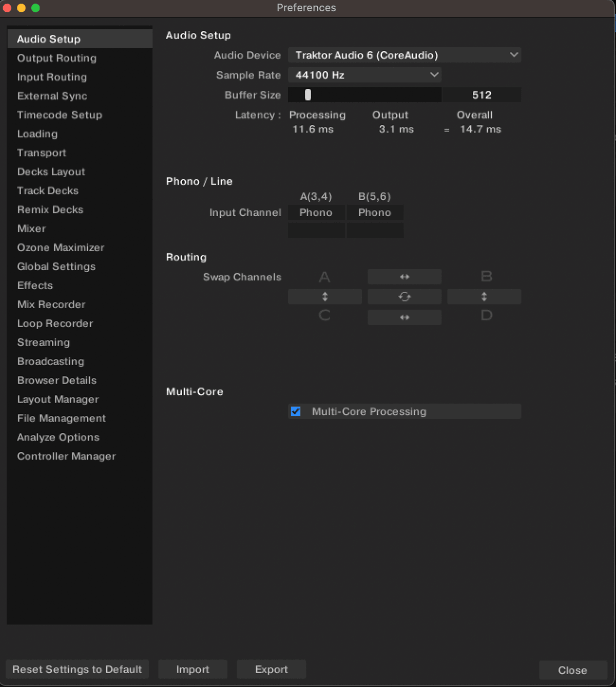Swap decks A and B horizontally
The width and height of the screenshot is (616, 687).
coord(405,277)
